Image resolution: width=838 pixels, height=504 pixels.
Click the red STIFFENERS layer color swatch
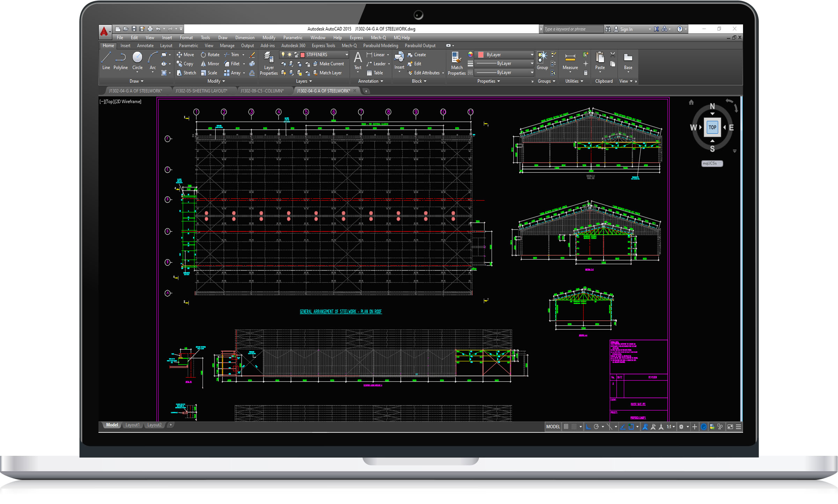tap(303, 55)
